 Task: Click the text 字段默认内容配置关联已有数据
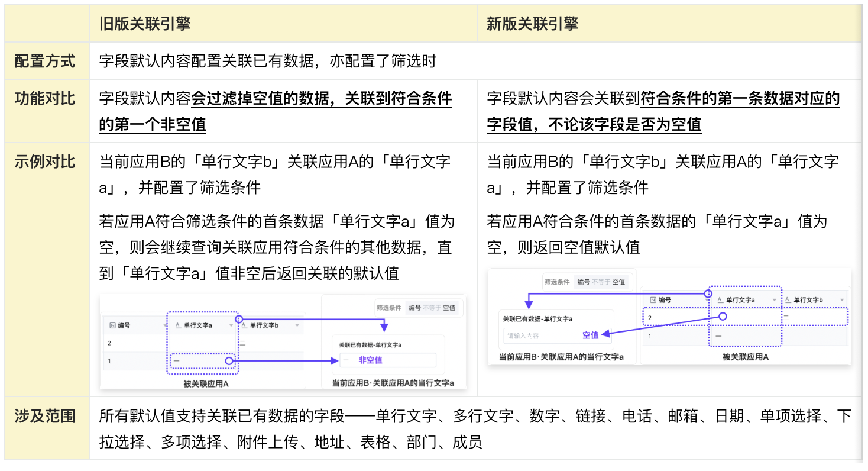click(206, 61)
